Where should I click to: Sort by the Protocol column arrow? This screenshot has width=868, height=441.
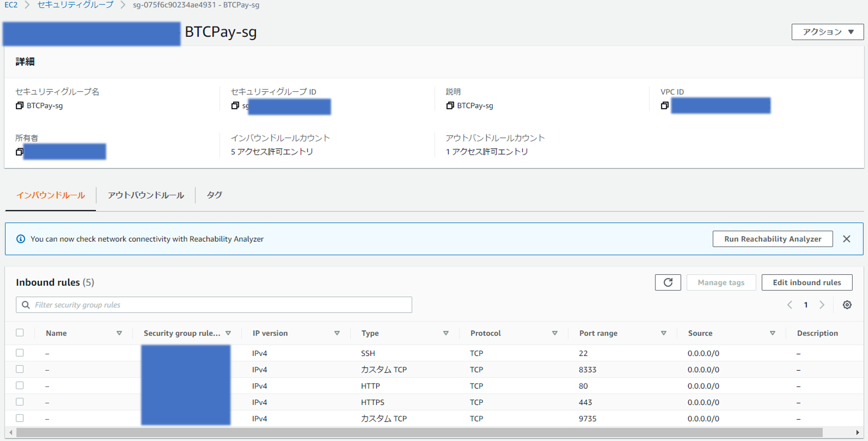tap(555, 333)
